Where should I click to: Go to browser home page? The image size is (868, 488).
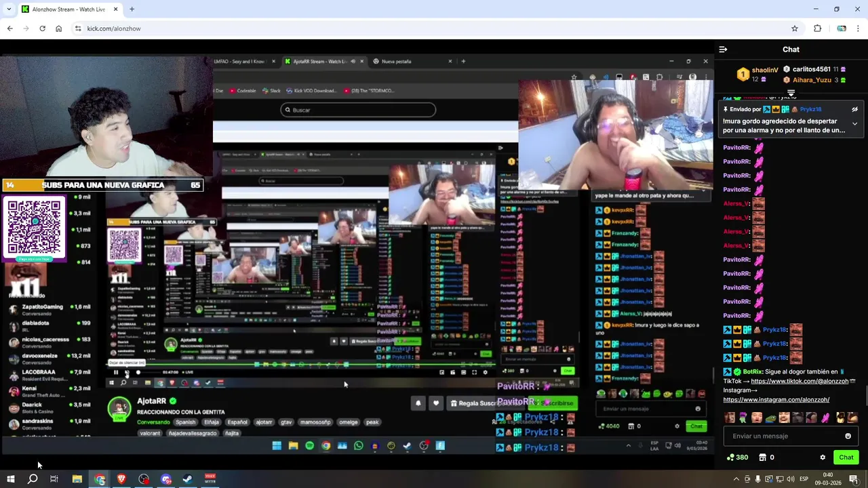pyautogui.click(x=58, y=28)
